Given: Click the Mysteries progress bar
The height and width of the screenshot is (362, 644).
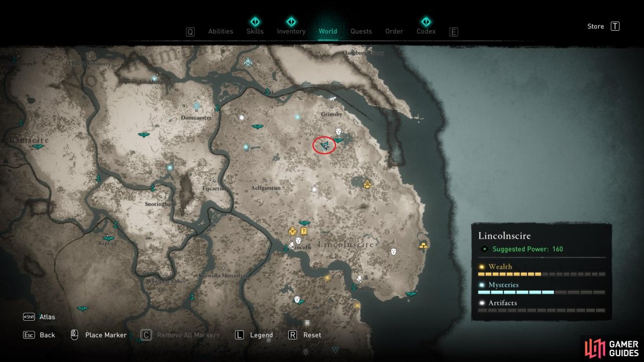Looking at the screenshot, I should click(x=541, y=292).
